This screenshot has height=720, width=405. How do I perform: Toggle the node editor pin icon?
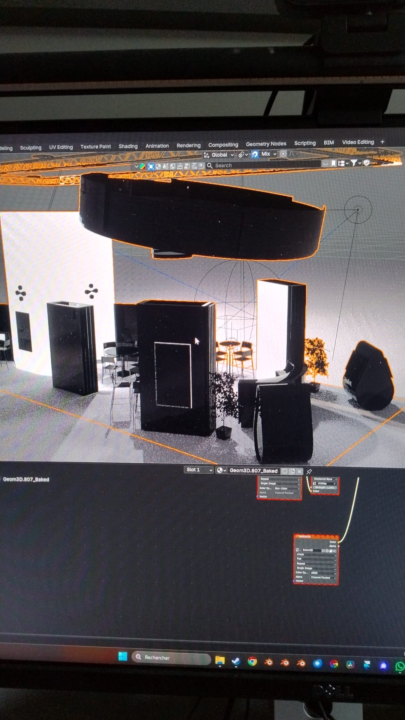point(309,472)
